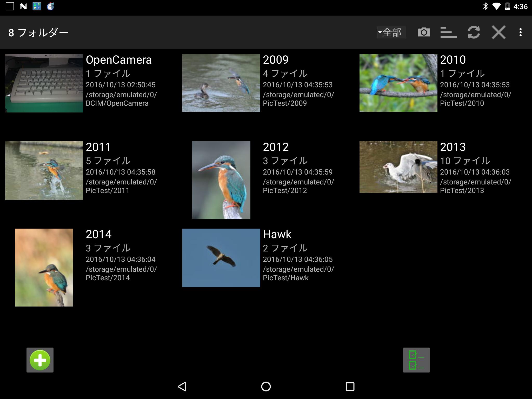Image resolution: width=532 pixels, height=399 pixels.
Task: Click the 8 フォルダー title
Action: click(38, 32)
